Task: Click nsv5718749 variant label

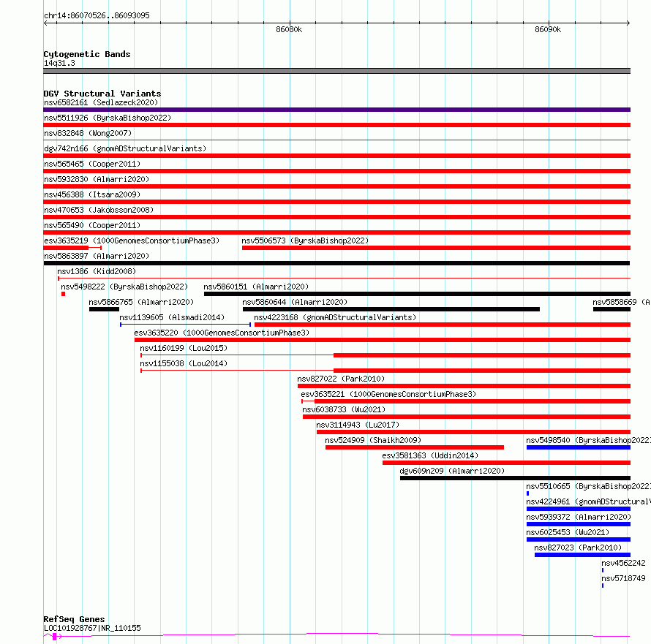Action: pos(624,578)
